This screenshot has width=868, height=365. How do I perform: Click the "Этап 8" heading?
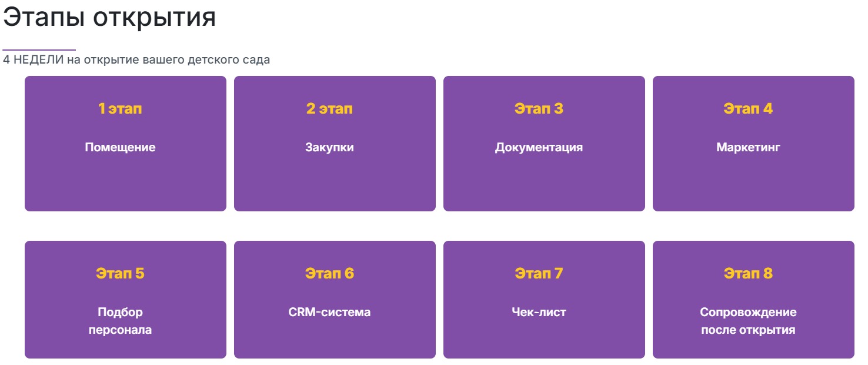(748, 274)
